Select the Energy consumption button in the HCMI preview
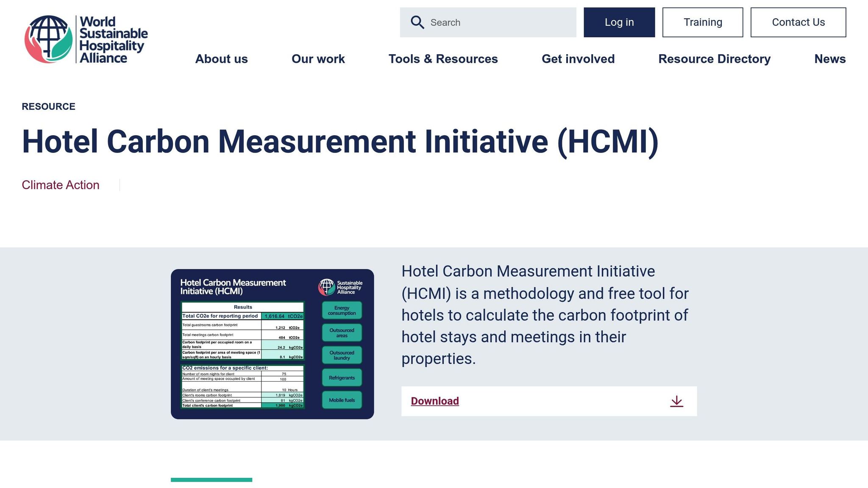The height and width of the screenshot is (488, 868). (342, 310)
